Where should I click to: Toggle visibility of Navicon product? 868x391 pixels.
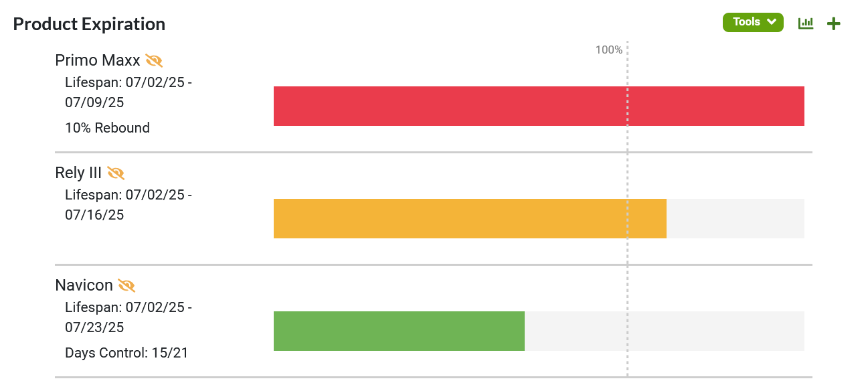tap(126, 286)
